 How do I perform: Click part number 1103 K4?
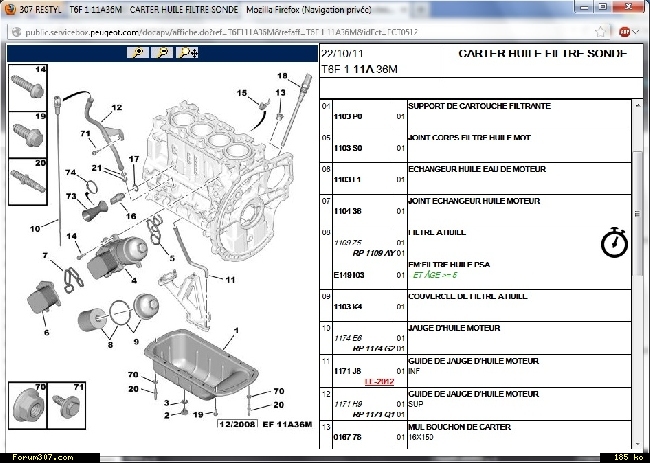pos(348,307)
